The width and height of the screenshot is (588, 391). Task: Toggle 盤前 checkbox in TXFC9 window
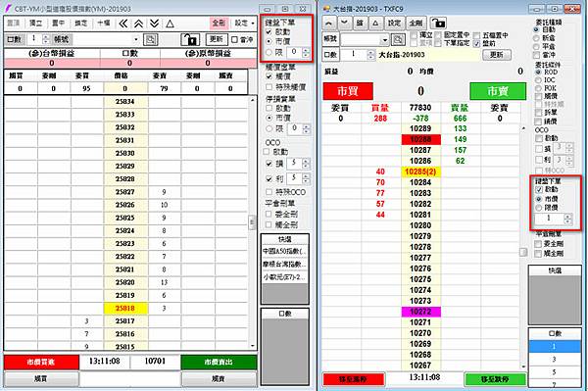pos(477,44)
